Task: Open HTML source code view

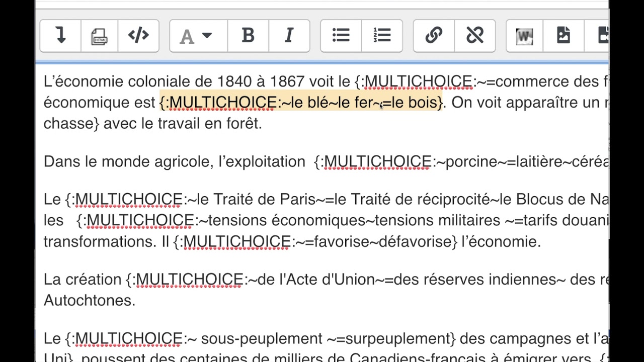Action: pos(138,36)
